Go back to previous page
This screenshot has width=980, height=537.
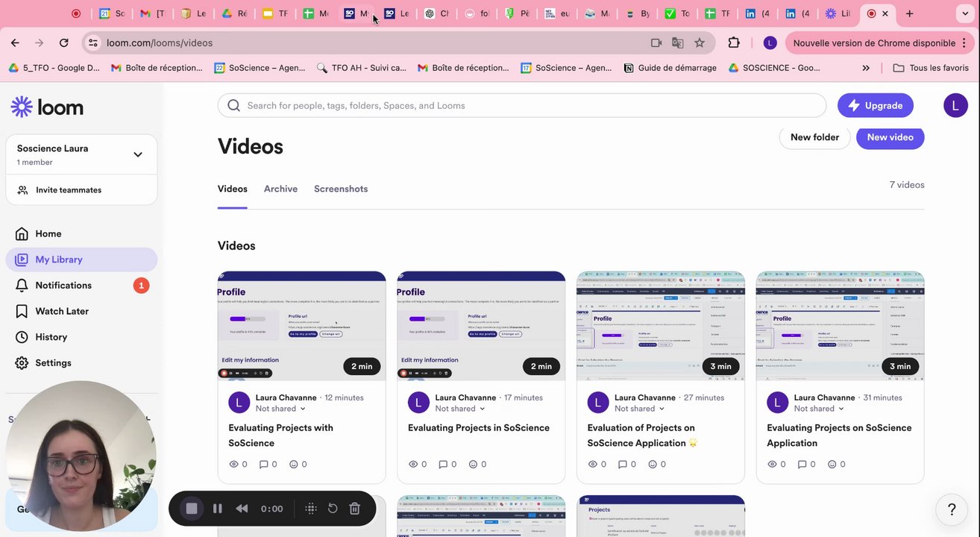tap(15, 43)
